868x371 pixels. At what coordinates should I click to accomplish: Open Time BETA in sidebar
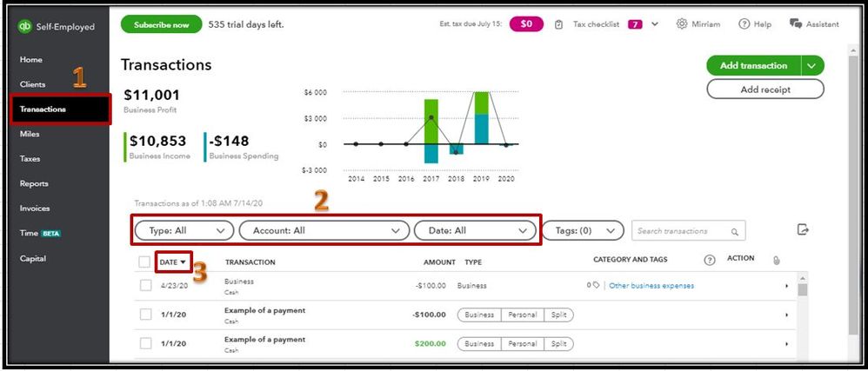(x=40, y=234)
